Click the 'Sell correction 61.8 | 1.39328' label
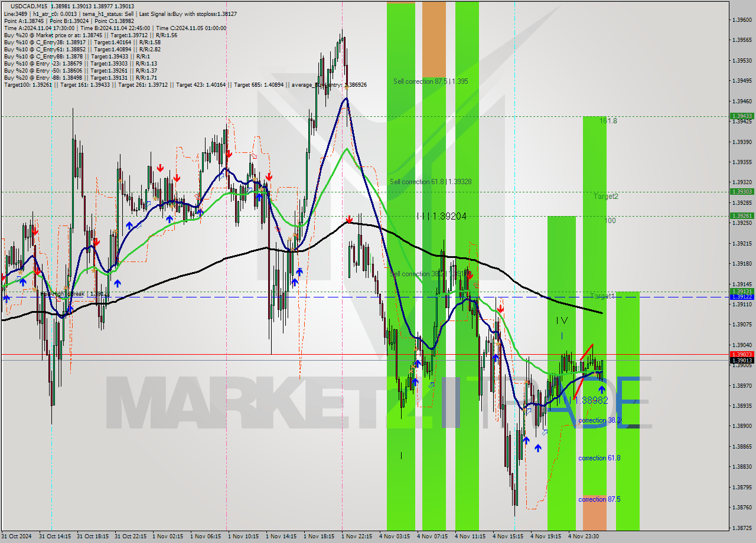 pos(431,182)
